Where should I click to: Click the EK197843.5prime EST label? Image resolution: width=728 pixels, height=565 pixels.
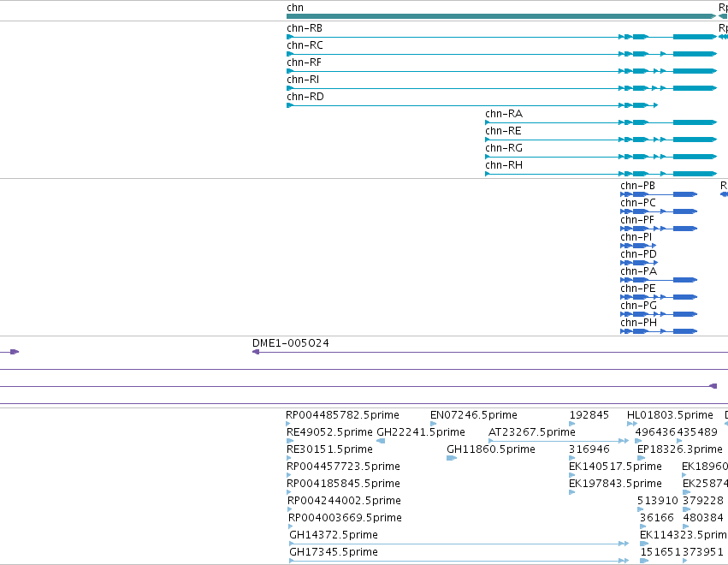pos(615,484)
